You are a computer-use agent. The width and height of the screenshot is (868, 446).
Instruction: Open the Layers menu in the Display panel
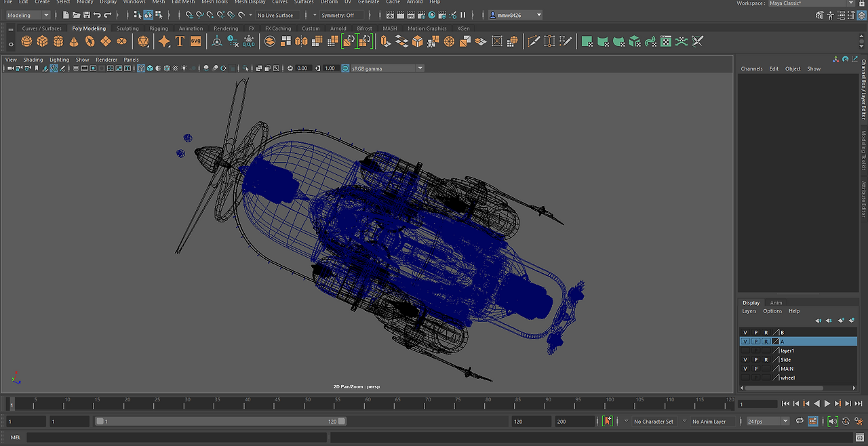749,310
